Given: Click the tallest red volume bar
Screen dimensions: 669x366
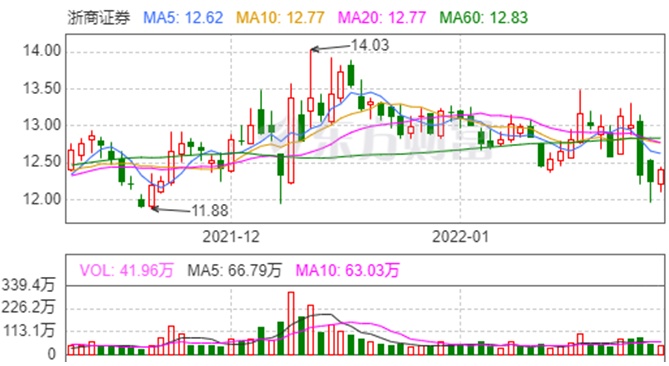Looking at the screenshot, I should coord(291,324).
